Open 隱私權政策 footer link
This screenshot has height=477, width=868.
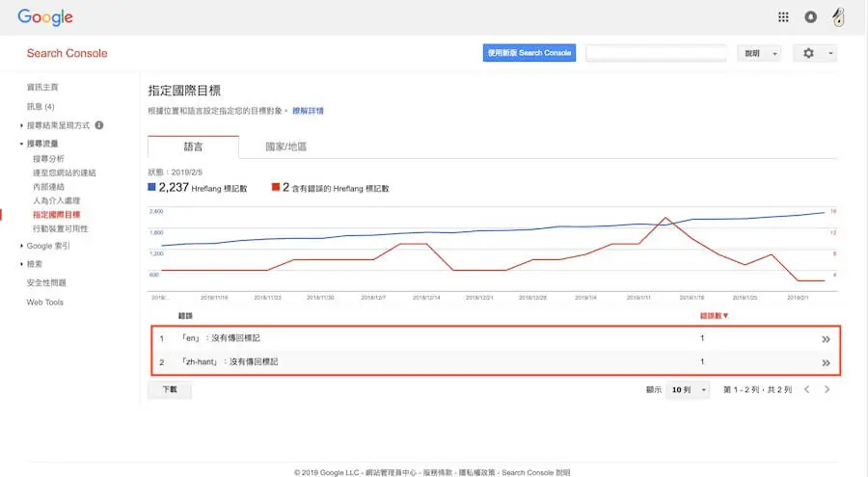point(476,472)
